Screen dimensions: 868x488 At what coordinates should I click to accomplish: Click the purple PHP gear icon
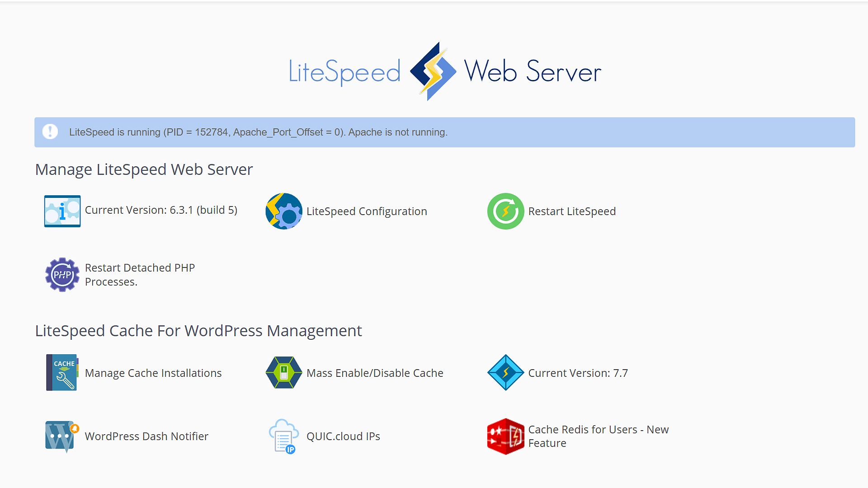(62, 275)
